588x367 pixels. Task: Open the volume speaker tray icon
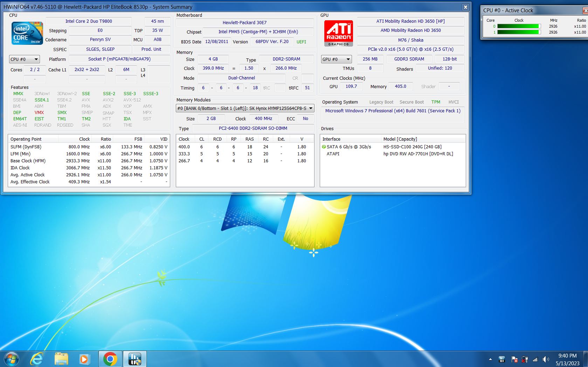click(x=546, y=359)
